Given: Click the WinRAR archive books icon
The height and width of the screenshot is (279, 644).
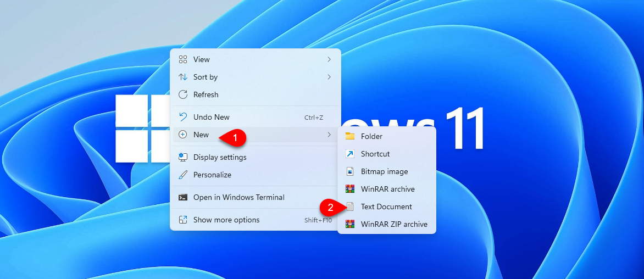Looking at the screenshot, I should pos(350,189).
